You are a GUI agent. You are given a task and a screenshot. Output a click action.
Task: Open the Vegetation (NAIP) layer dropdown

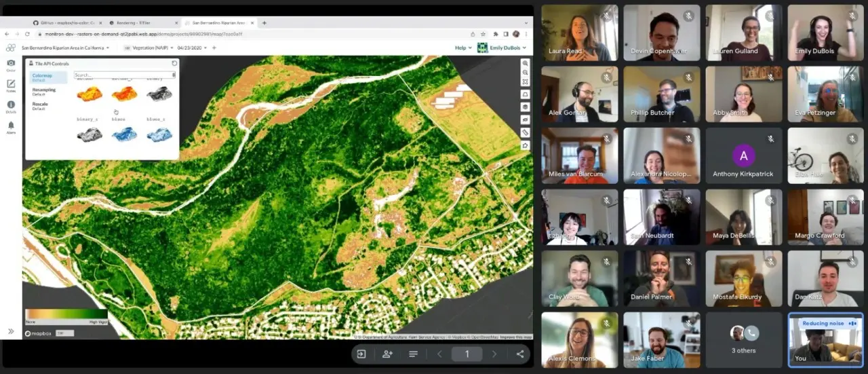149,48
